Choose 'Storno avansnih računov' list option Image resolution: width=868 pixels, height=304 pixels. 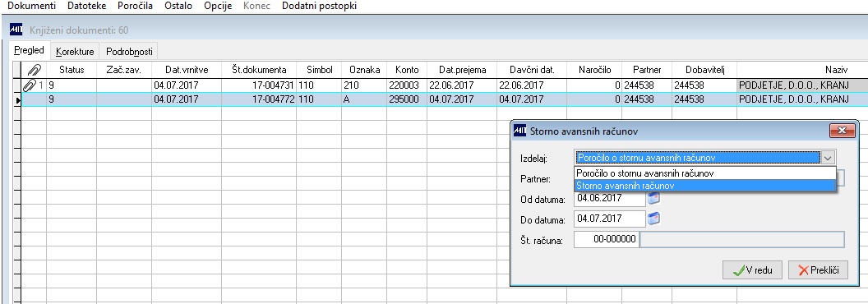[x=704, y=186]
